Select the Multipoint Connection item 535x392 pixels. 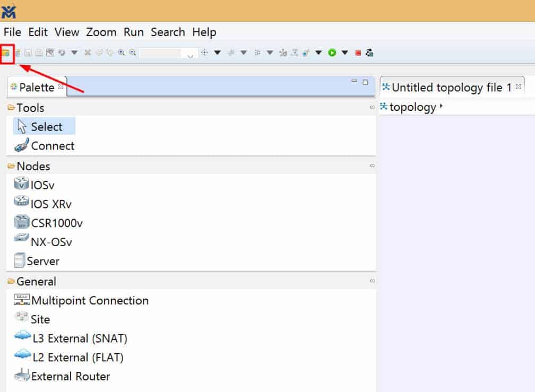point(81,300)
